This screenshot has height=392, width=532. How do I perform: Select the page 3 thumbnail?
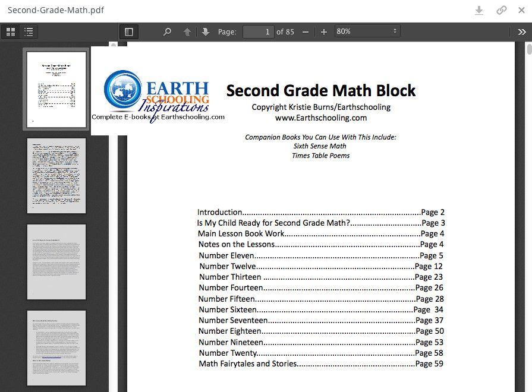[56, 262]
